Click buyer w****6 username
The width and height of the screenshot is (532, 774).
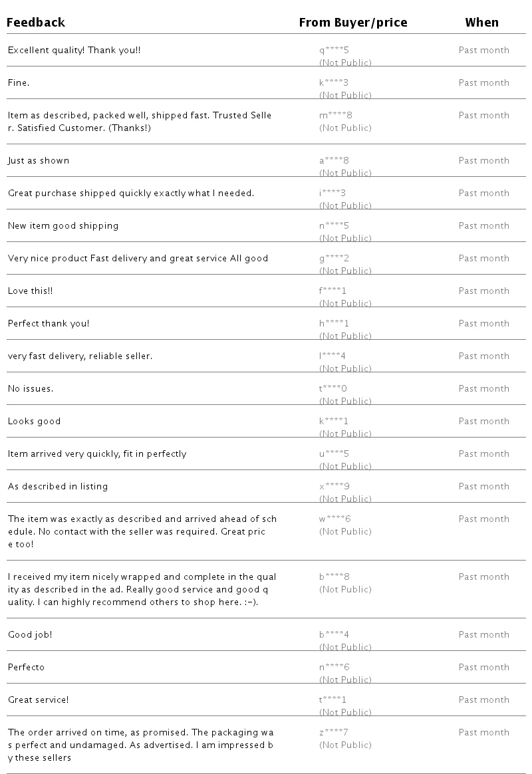point(334,519)
